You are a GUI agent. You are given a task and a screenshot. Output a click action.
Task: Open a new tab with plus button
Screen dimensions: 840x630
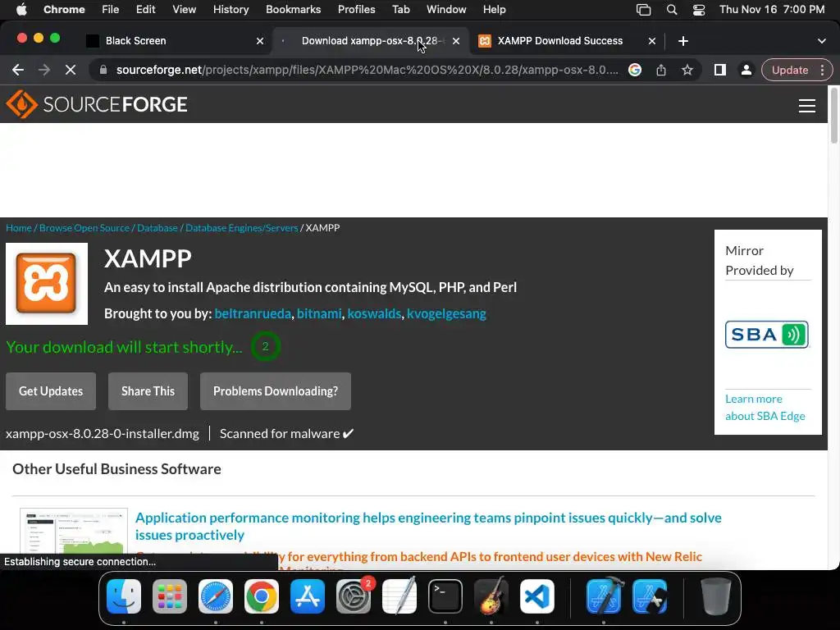tap(683, 41)
